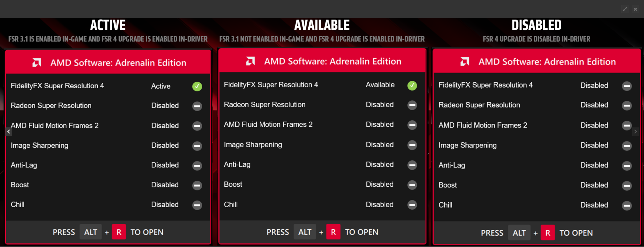Click Radeon Super Resolution minus icon in Disabled panel
This screenshot has height=247, width=644.
[x=627, y=105]
